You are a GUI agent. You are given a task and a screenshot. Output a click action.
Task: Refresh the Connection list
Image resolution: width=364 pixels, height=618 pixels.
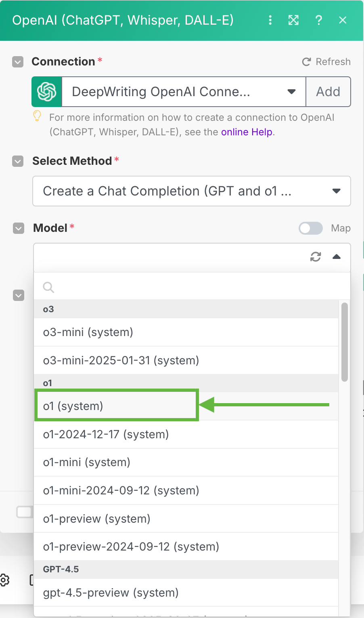tap(326, 62)
